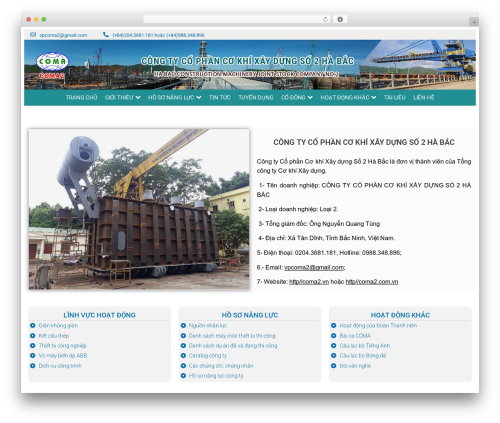
Task: Click the Lĩnh vực hoạt động heading
Action: click(99, 315)
